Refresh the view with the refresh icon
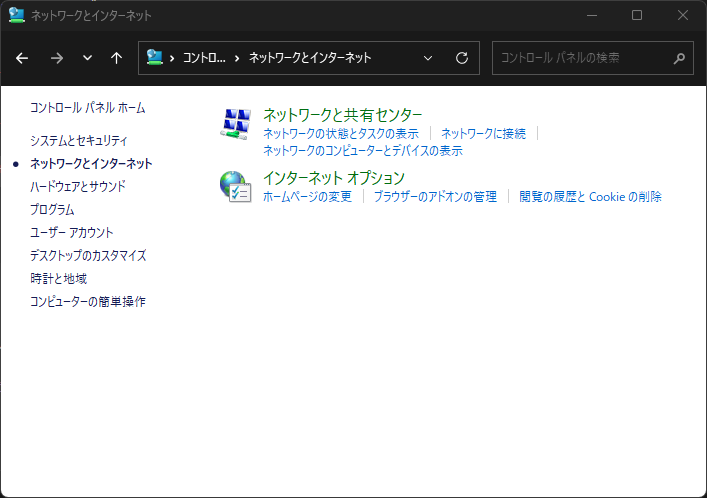Viewport: 707px width, 498px height. pyautogui.click(x=462, y=58)
